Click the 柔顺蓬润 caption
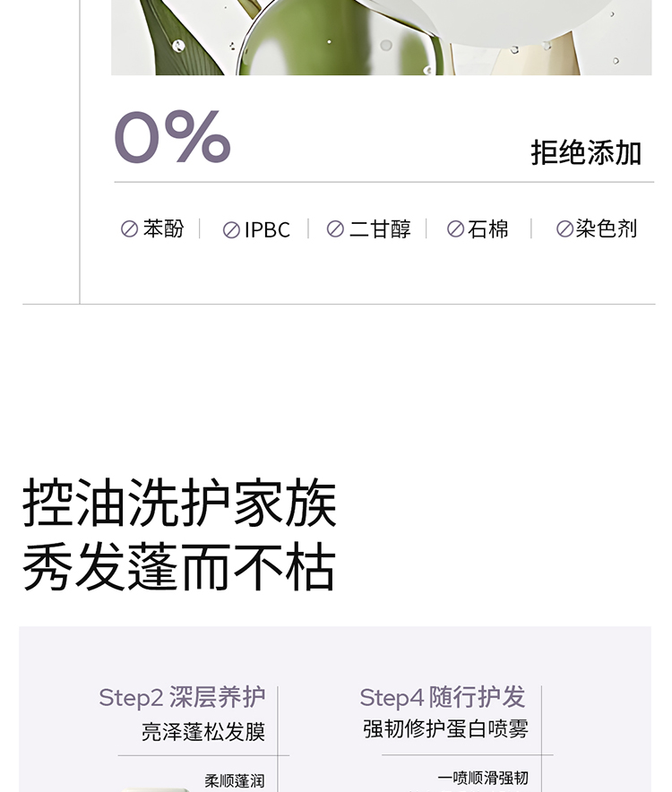The width and height of the screenshot is (672, 792). pyautogui.click(x=235, y=781)
